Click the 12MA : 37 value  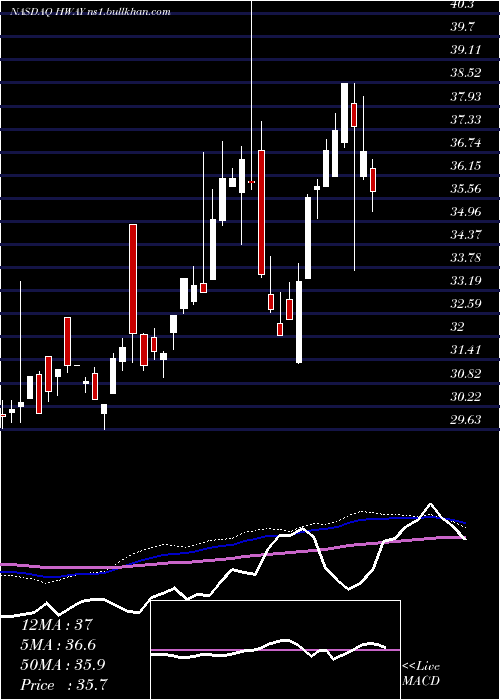57,624
